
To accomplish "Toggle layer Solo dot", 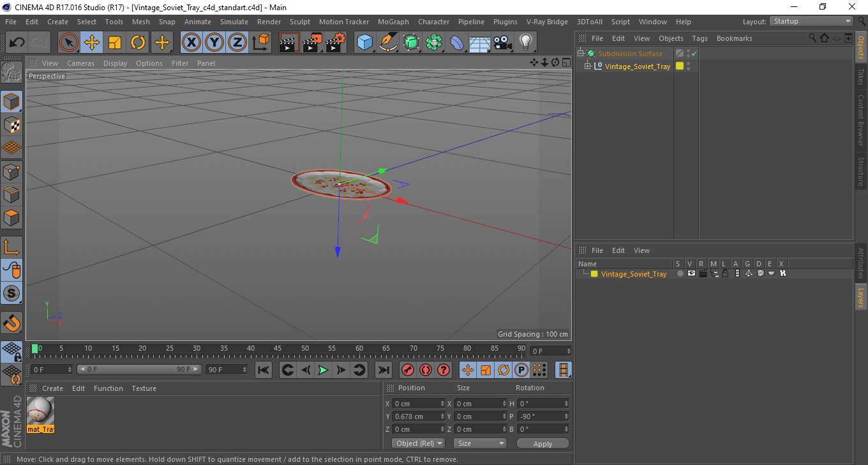I will [680, 273].
